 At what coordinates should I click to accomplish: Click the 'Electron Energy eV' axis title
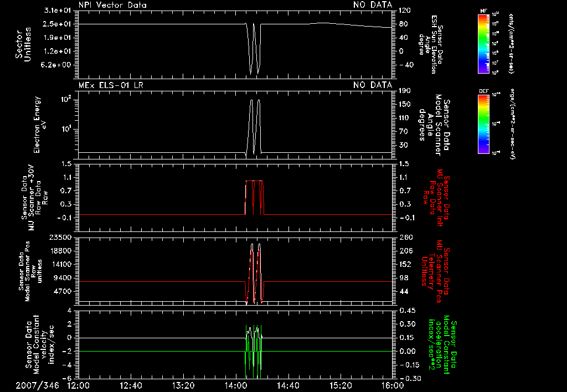[40, 125]
